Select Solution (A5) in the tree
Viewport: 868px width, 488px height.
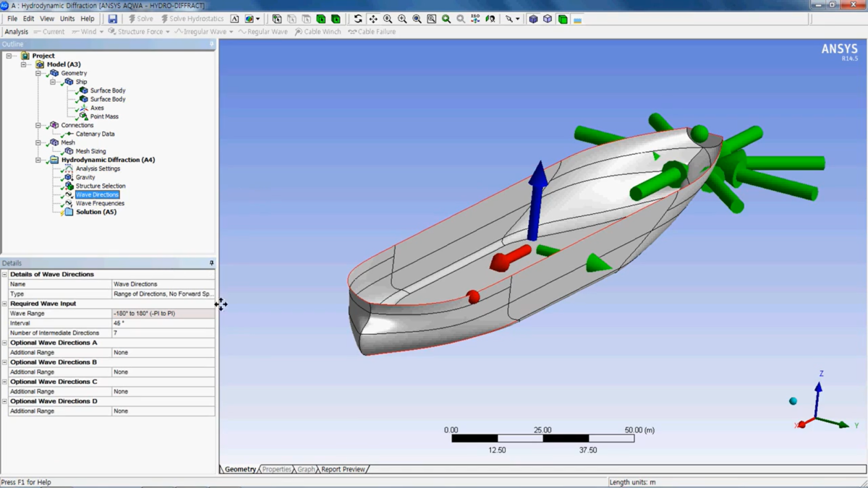pos(96,212)
